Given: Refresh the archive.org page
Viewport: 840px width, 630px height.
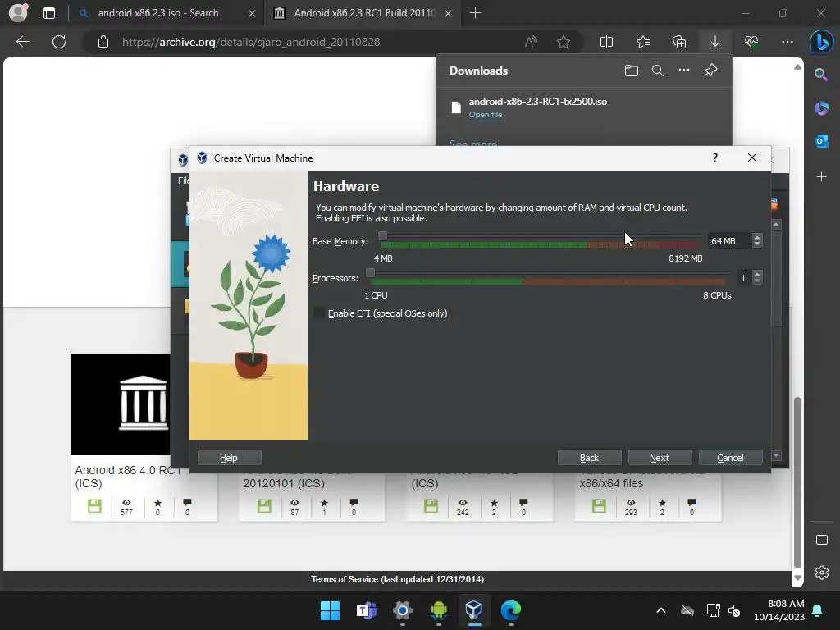Looking at the screenshot, I should pyautogui.click(x=59, y=42).
